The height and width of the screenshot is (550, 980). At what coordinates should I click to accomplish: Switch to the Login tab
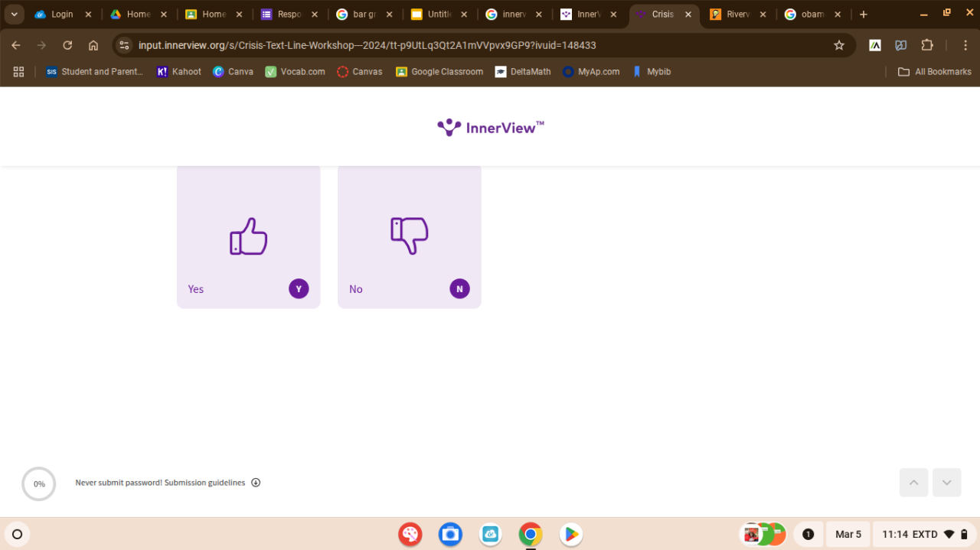point(63,15)
